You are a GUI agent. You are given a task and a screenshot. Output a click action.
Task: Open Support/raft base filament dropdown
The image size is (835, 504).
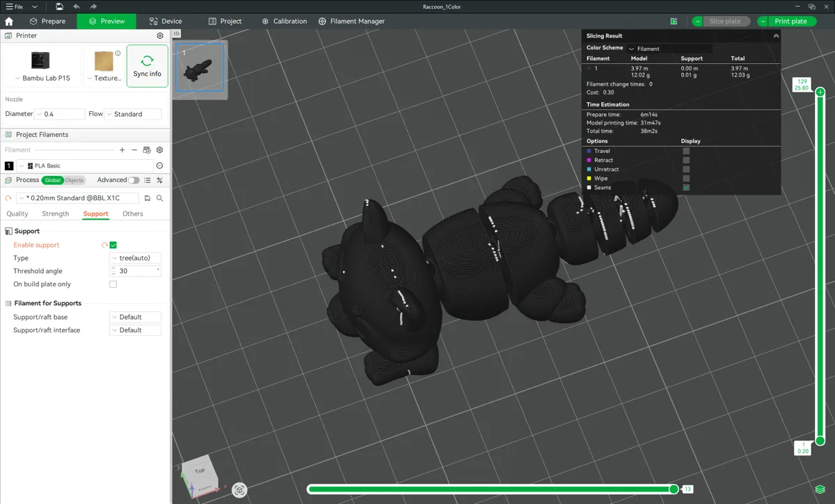tap(135, 317)
